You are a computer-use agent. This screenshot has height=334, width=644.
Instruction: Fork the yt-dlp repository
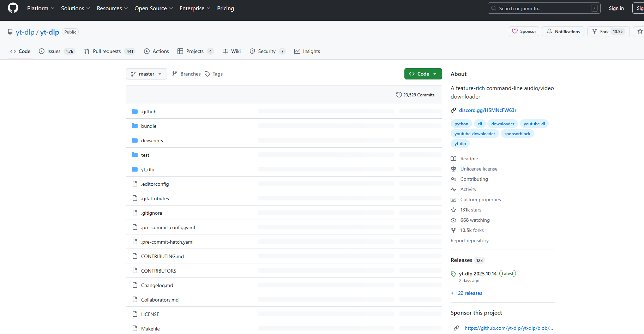[x=608, y=31]
